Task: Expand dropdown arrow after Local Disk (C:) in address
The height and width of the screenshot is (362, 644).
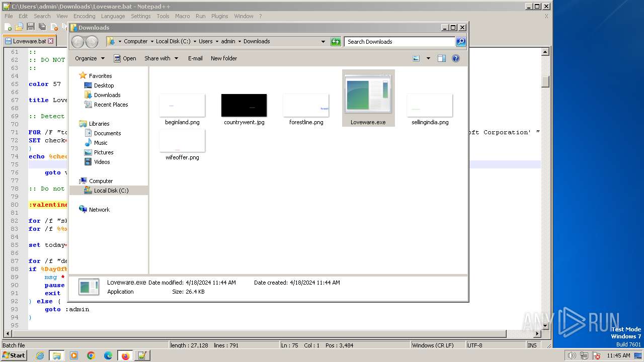Action: click(x=195, y=42)
